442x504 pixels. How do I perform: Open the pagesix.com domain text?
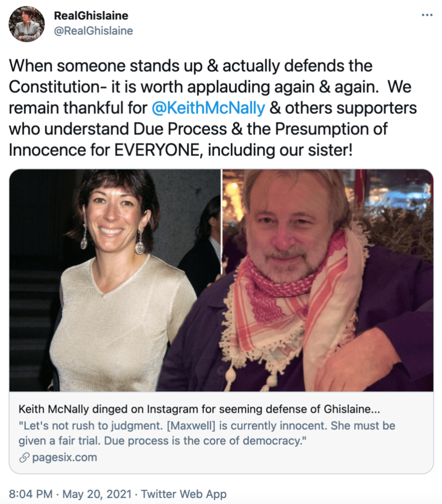64,457
